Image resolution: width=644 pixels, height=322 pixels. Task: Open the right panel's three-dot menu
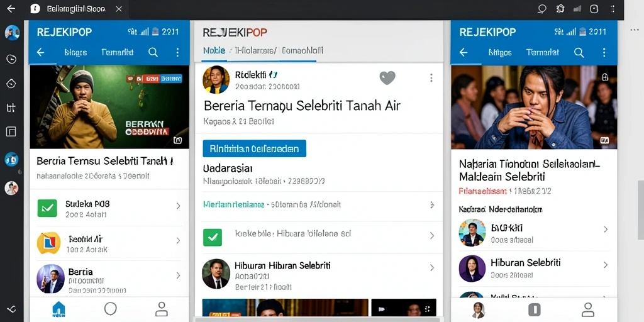pos(604,52)
